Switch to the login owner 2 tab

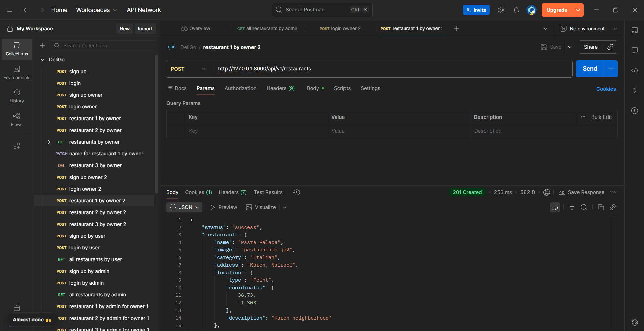click(340, 29)
